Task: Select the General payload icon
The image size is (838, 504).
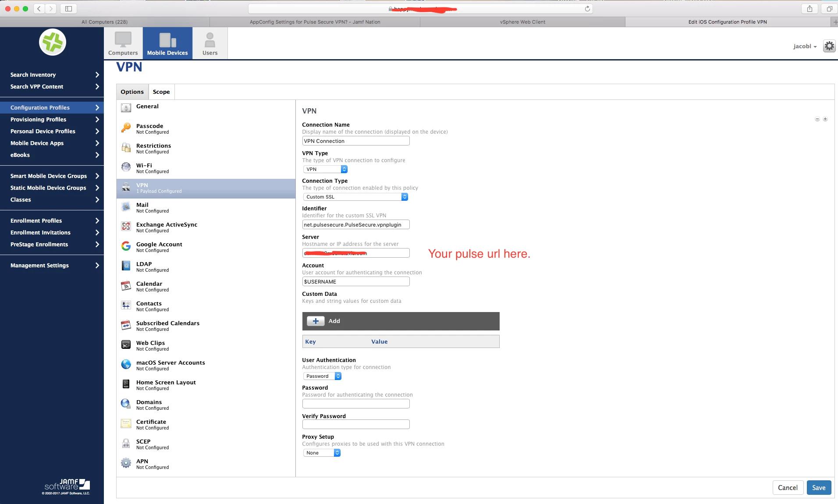Action: (x=126, y=108)
